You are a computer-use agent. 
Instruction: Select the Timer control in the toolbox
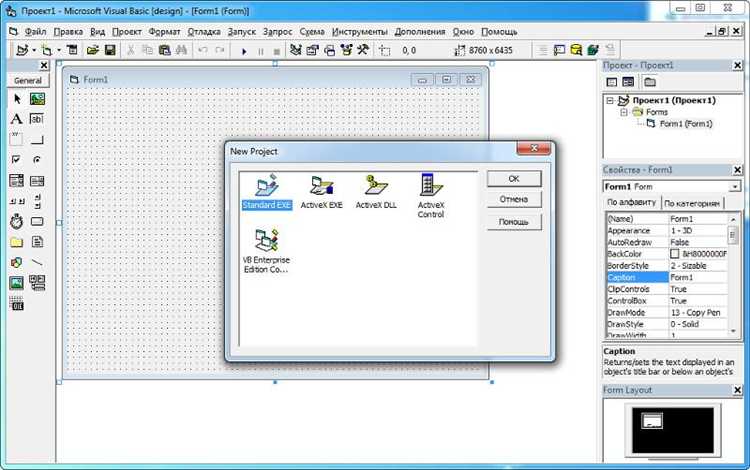(17, 221)
